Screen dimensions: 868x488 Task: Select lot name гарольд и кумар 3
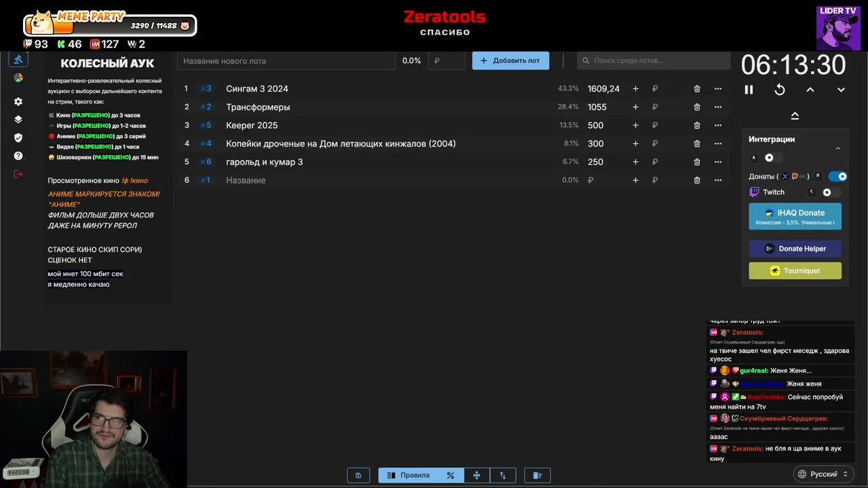264,162
